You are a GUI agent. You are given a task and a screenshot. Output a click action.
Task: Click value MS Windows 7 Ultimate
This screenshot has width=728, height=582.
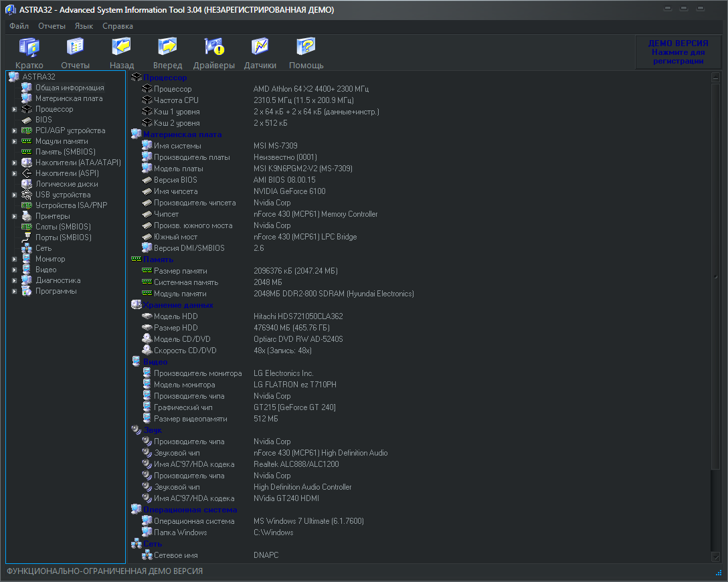click(308, 520)
